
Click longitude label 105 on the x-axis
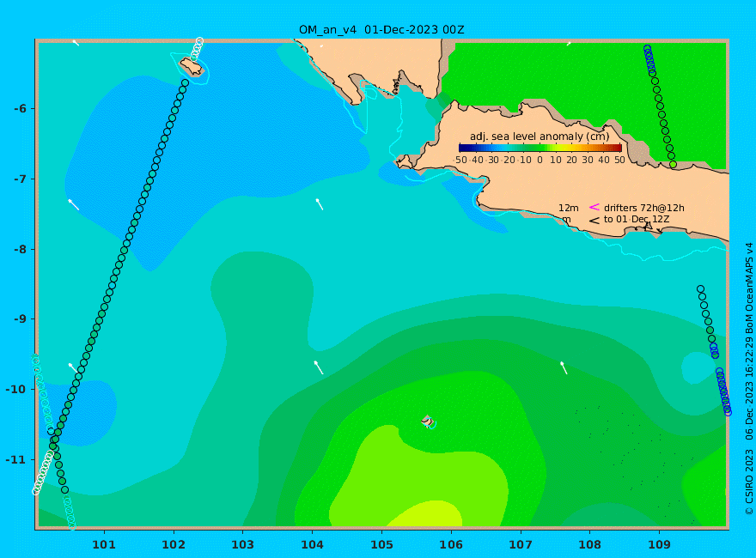click(381, 545)
